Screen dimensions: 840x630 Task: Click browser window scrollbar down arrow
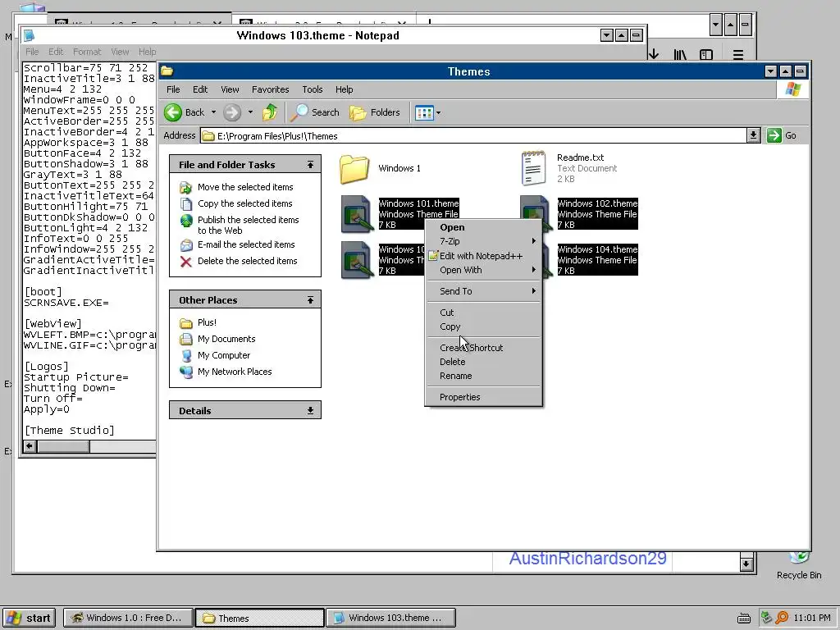pos(746,563)
